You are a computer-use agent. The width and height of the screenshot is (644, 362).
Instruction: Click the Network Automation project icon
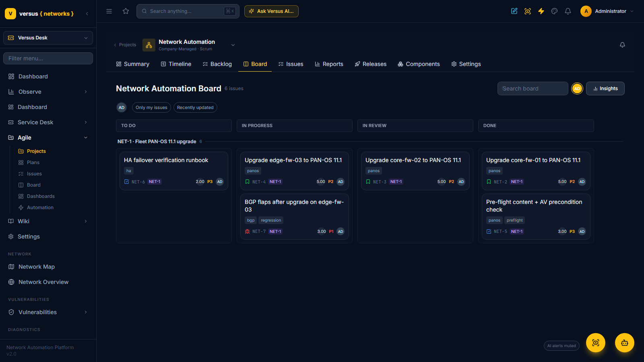[149, 45]
